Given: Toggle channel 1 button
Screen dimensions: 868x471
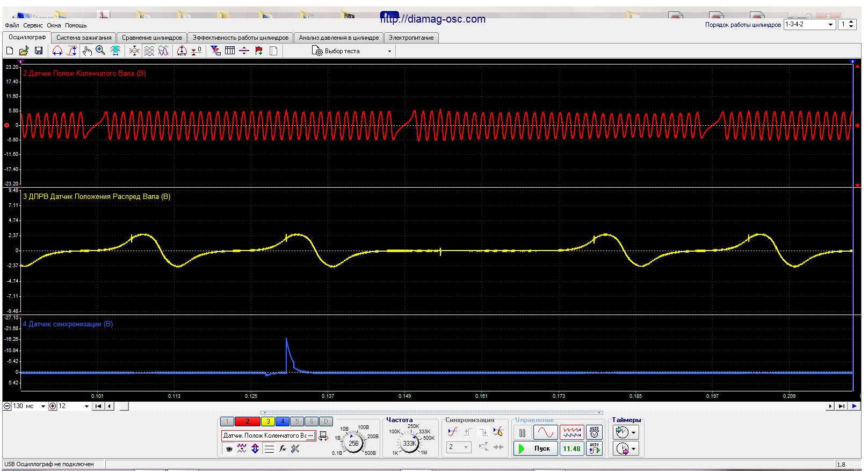Looking at the screenshot, I should [x=227, y=422].
